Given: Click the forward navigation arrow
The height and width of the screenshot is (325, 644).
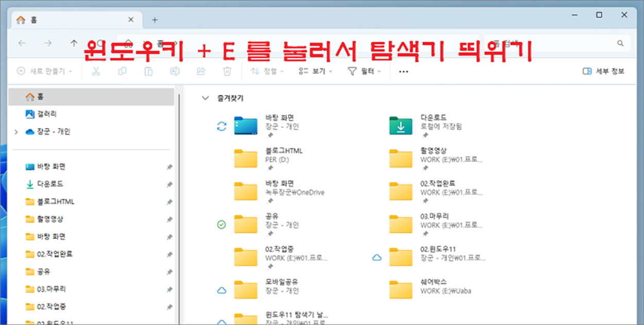Looking at the screenshot, I should point(48,43).
